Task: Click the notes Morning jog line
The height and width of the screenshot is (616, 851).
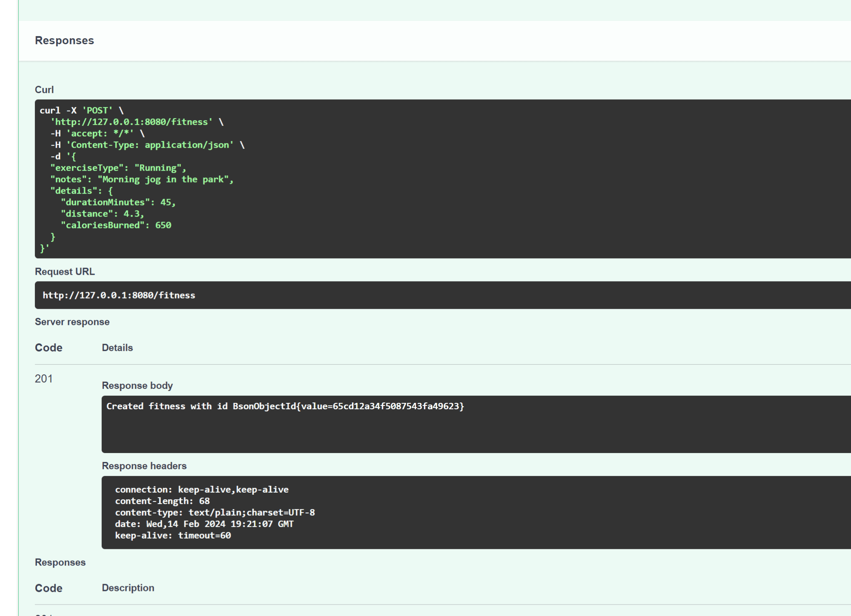Action: pyautogui.click(x=142, y=180)
